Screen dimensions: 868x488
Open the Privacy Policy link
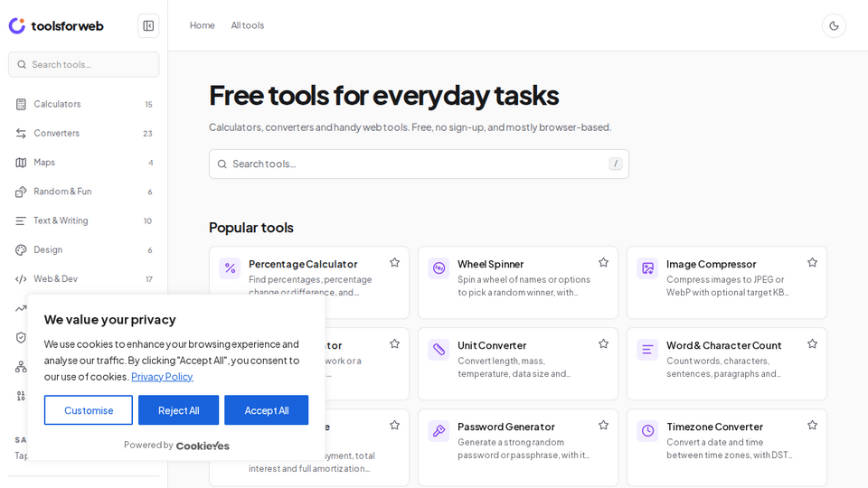tap(162, 377)
